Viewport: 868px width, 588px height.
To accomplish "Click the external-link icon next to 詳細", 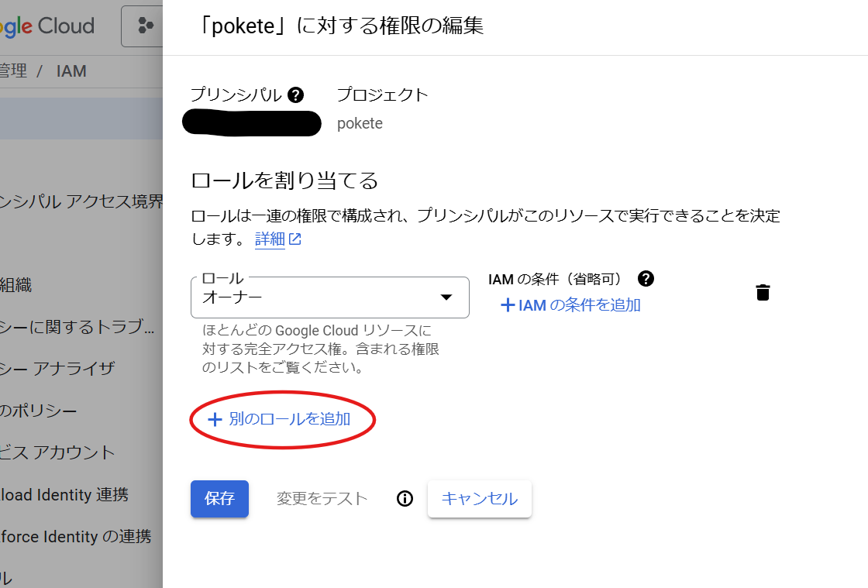I will click(x=295, y=239).
